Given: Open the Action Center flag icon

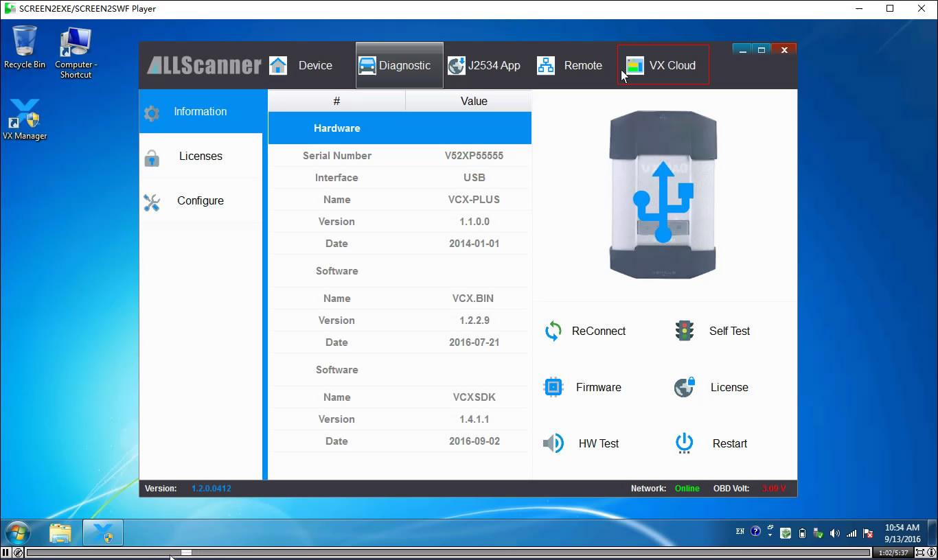Looking at the screenshot, I should click(x=868, y=533).
